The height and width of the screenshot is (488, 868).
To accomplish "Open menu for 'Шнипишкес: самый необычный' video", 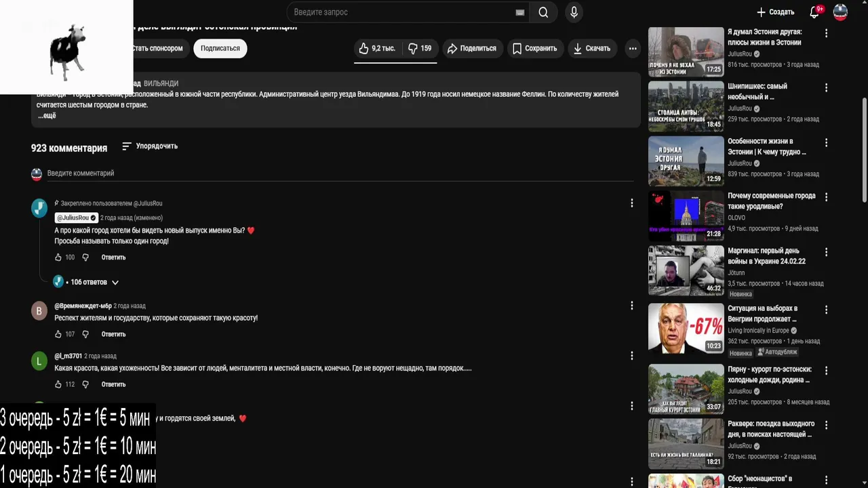I will point(826,87).
